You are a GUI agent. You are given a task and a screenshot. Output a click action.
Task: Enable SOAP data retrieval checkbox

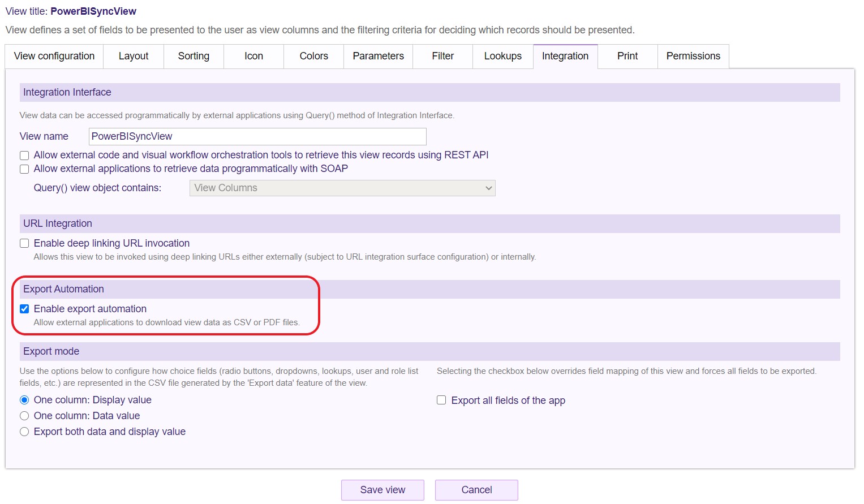pos(24,169)
